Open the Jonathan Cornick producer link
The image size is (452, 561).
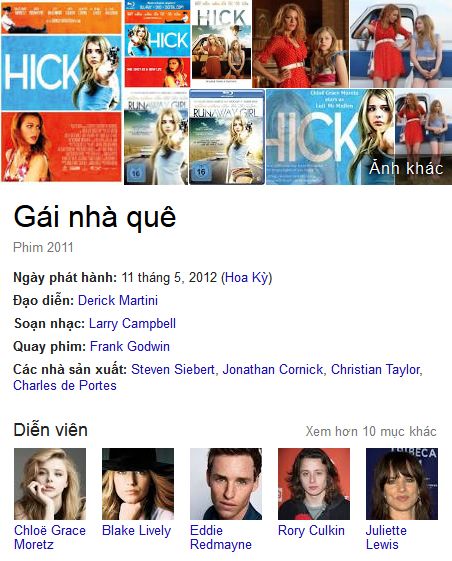point(273,369)
